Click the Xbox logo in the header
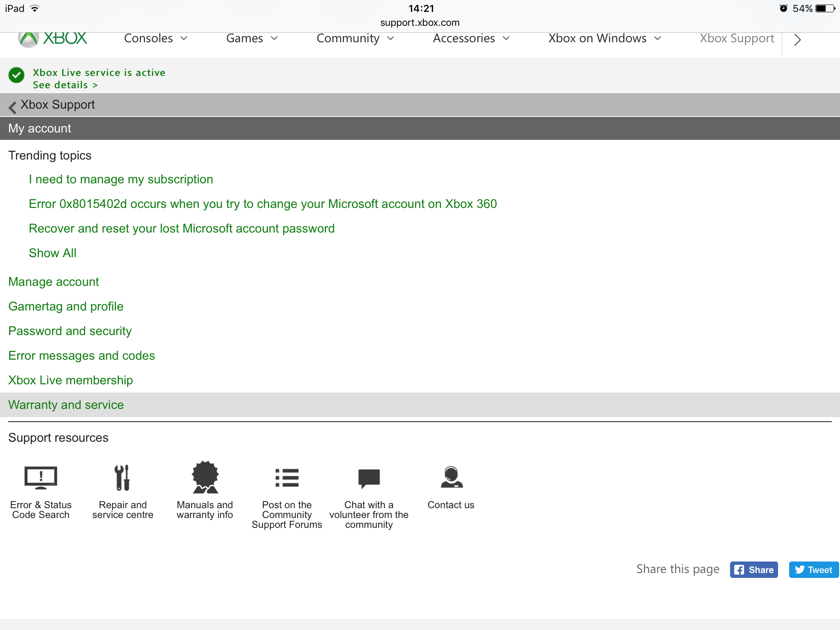Viewport: 840px width, 630px height. pos(53,39)
